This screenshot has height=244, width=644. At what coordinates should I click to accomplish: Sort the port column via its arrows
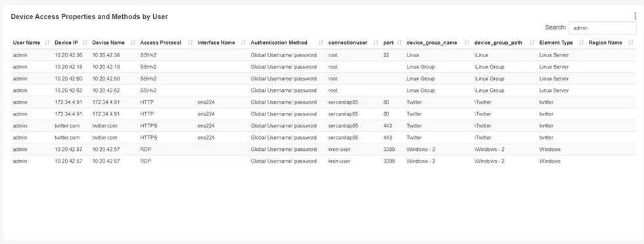point(400,43)
